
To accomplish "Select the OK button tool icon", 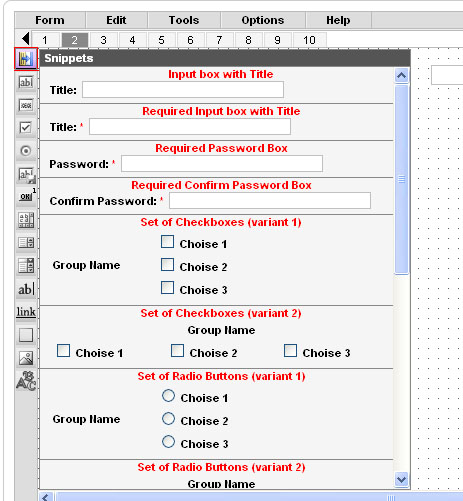I will coord(26,197).
